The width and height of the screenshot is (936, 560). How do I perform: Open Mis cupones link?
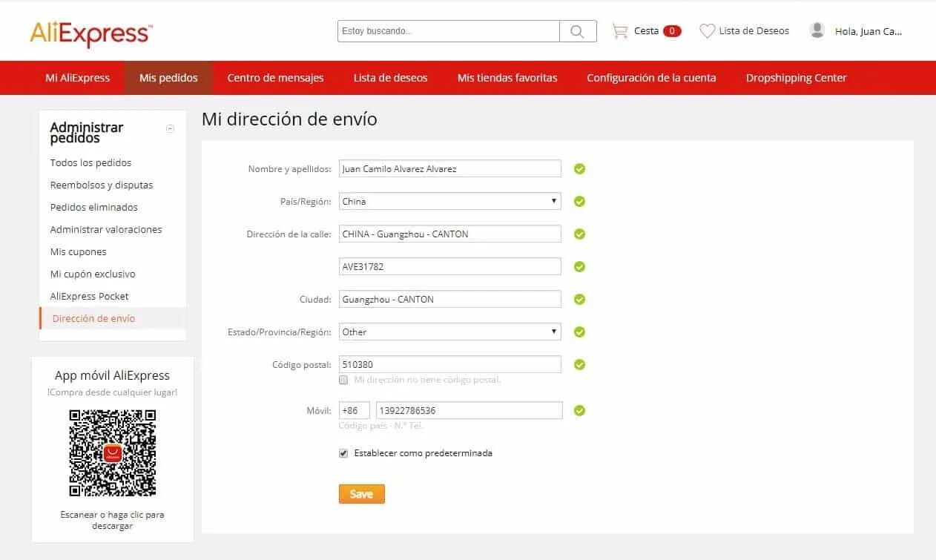[x=79, y=251]
